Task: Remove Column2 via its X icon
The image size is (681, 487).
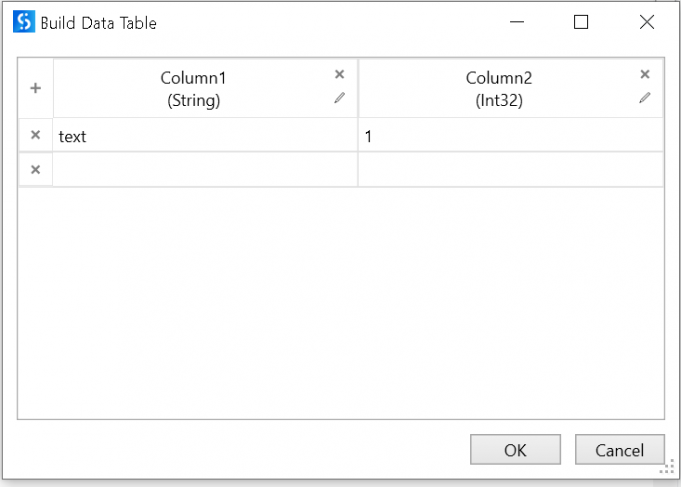Action: [645, 74]
